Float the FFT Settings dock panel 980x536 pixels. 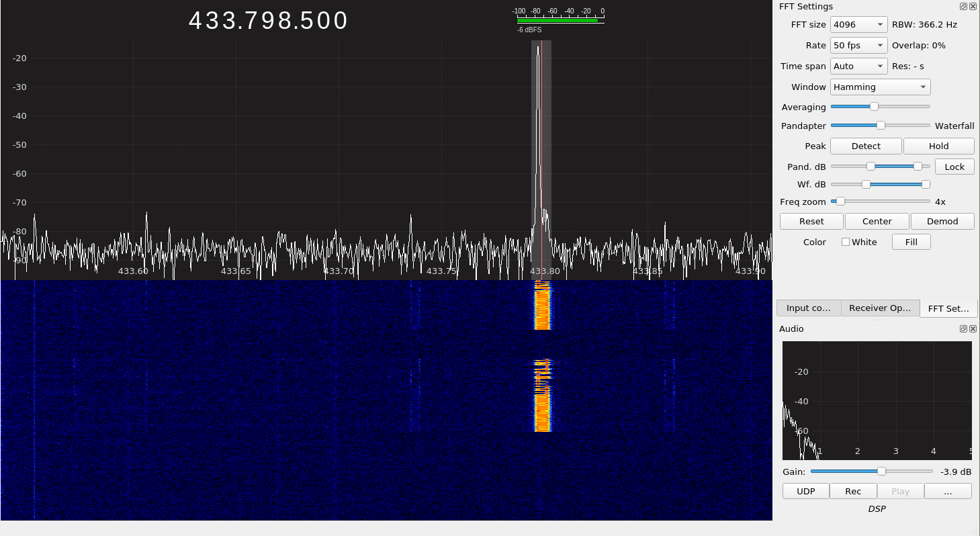click(963, 7)
